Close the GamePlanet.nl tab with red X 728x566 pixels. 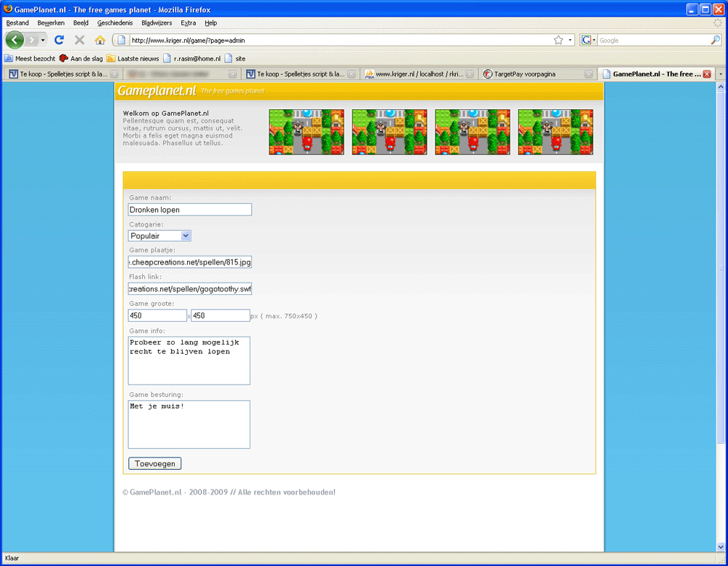(x=707, y=74)
